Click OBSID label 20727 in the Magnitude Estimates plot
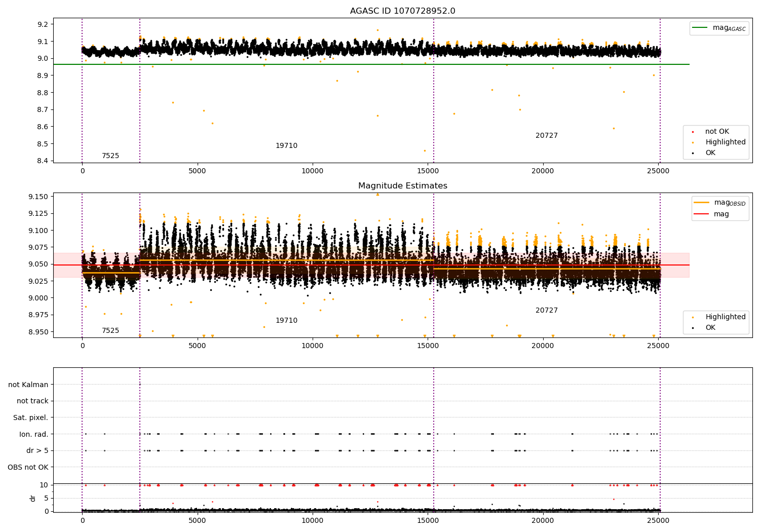Image resolution: width=760 pixels, height=532 pixels. [x=547, y=311]
